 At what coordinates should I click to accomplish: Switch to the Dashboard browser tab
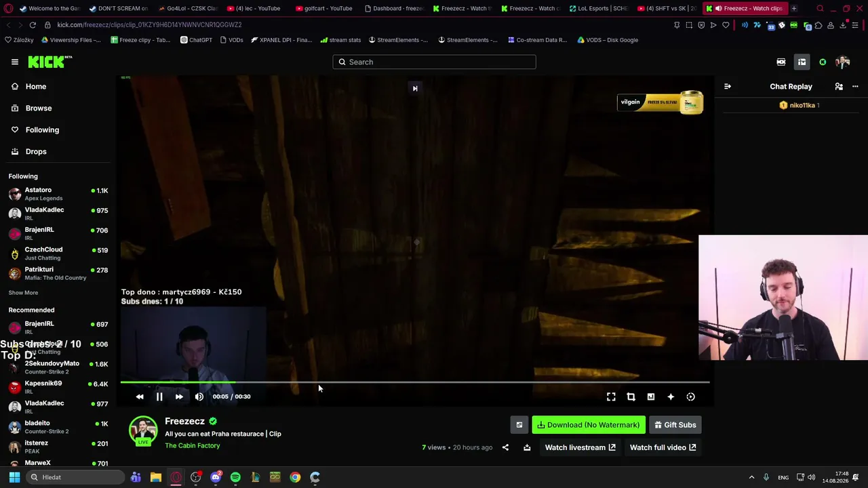(393, 8)
